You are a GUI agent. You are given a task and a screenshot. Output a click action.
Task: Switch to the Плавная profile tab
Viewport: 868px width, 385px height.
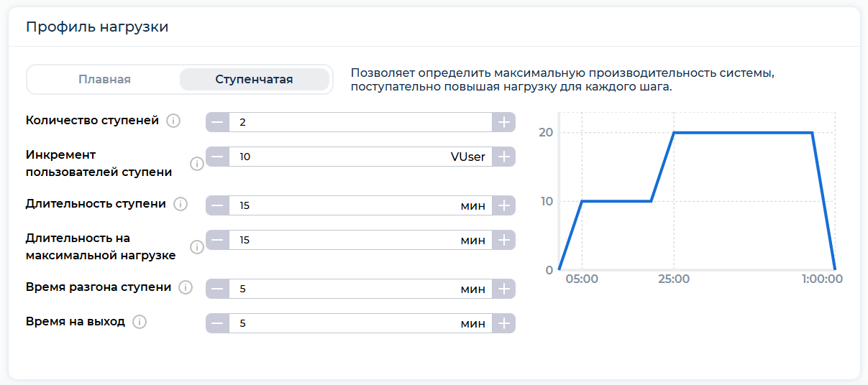(x=104, y=80)
